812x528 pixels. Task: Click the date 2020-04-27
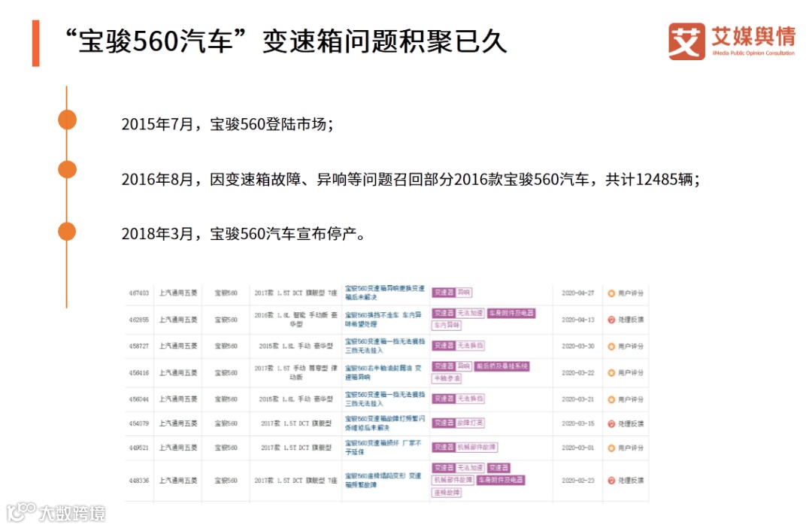click(x=578, y=293)
